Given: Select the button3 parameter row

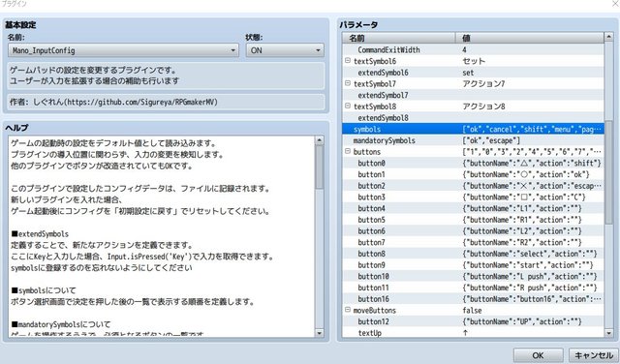Looking at the screenshot, I should [474, 197].
